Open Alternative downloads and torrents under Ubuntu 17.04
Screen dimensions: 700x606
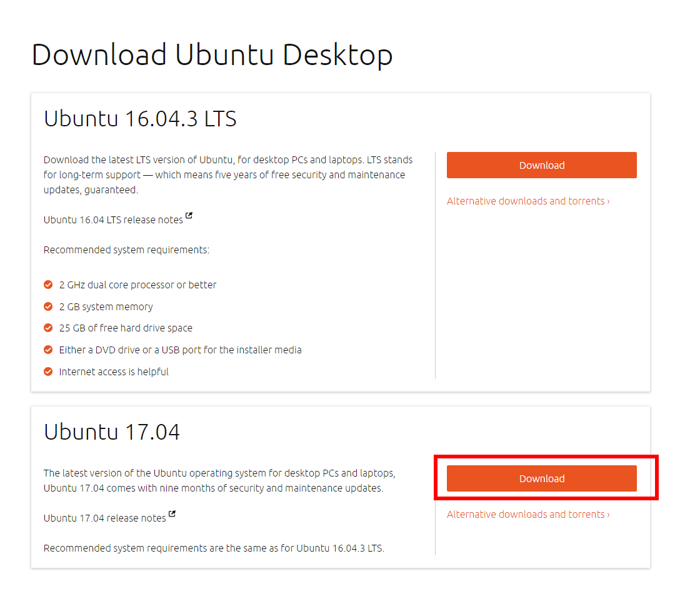[x=526, y=515]
